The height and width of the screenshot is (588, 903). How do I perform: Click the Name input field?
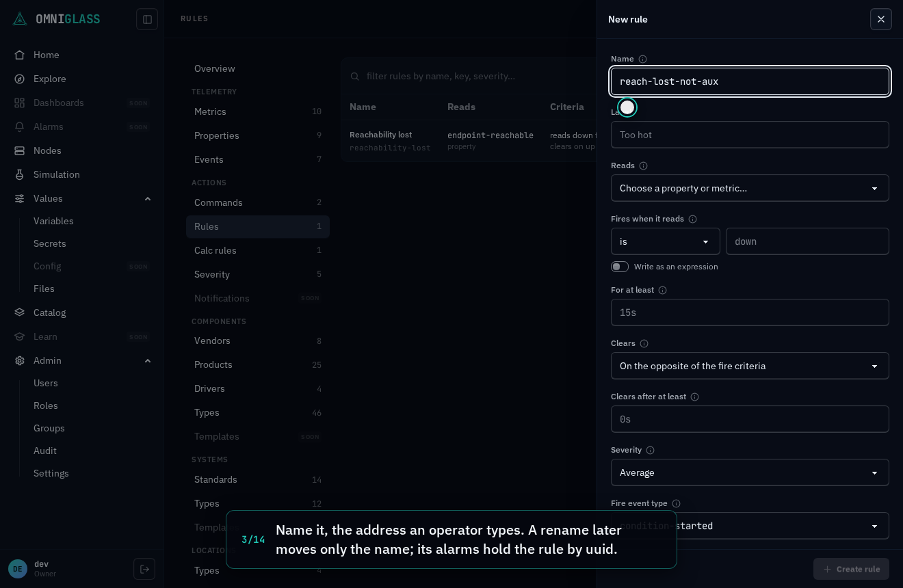(x=750, y=81)
